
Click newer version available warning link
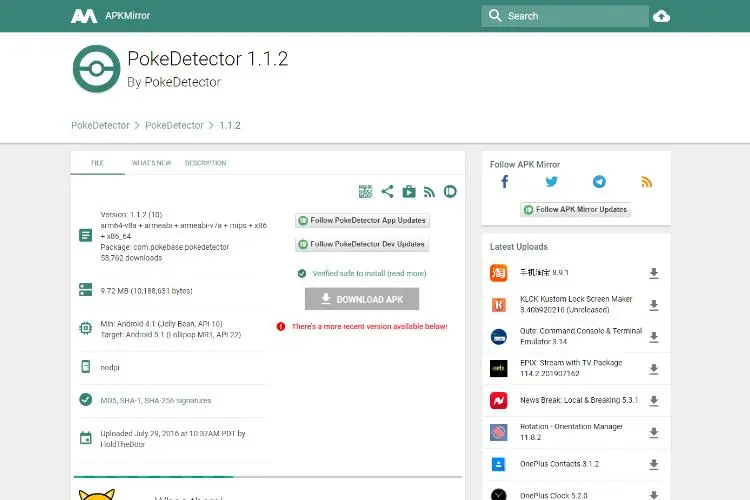click(370, 326)
